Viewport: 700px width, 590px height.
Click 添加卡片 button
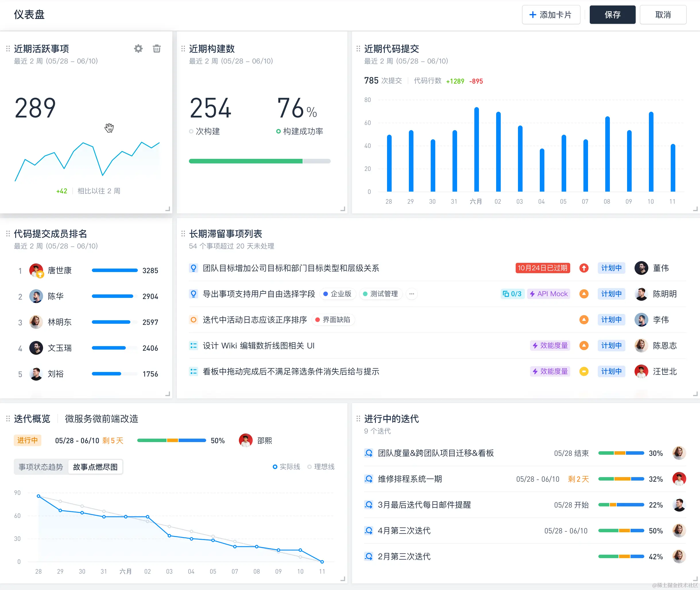click(551, 15)
